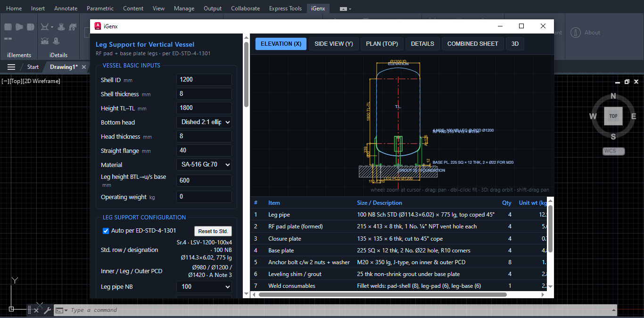Restore the AutoCAD viewport using the viewport restore icon
Screen dimensions: 644x318
click(x=627, y=82)
